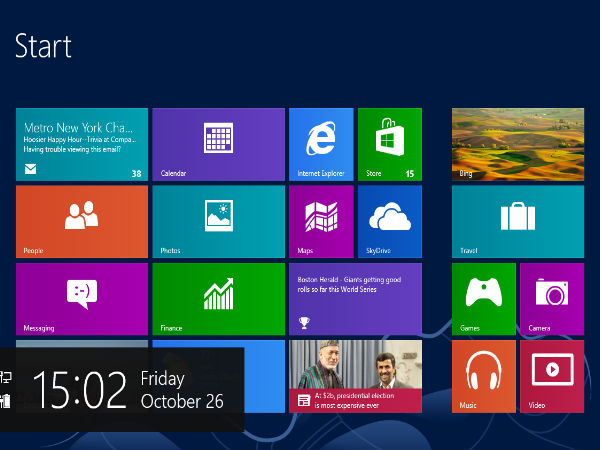The image size is (600, 450).
Task: Open the Store tile
Action: 390,144
